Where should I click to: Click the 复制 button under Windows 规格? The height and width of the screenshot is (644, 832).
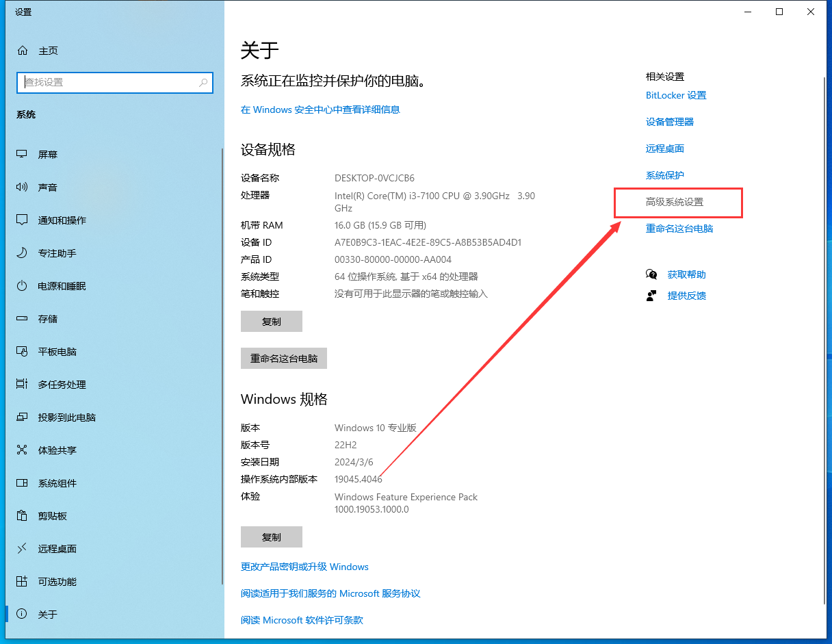pos(272,537)
